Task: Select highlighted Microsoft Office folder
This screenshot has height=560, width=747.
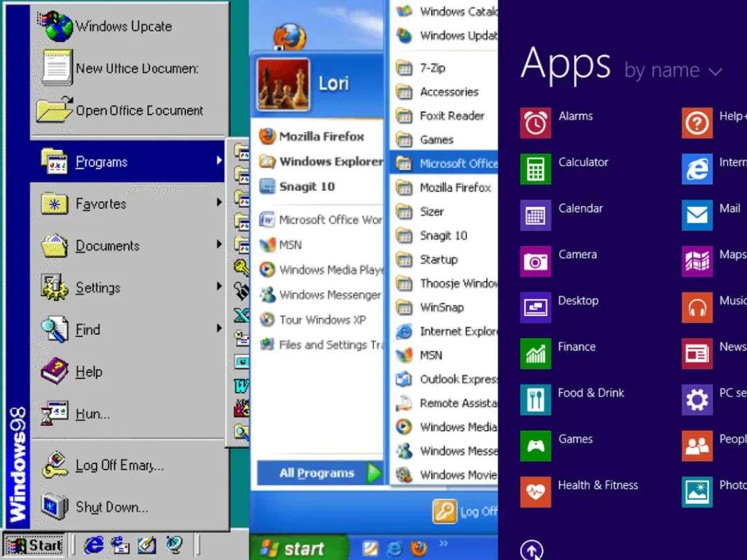Action: [444, 163]
